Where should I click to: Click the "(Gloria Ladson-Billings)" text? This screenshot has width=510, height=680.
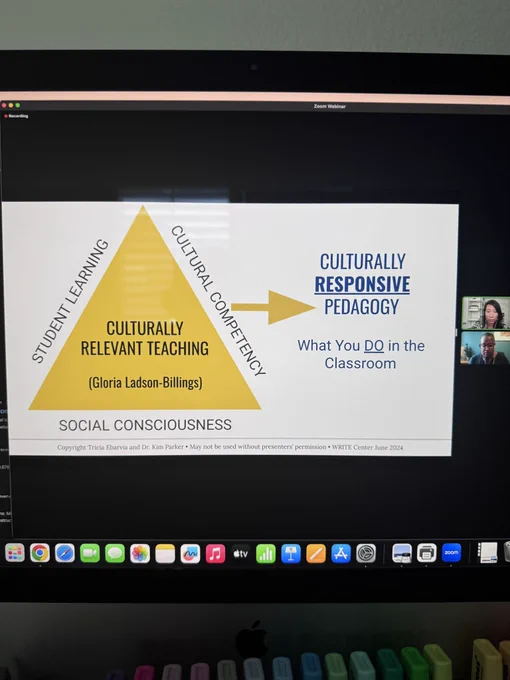[x=145, y=382]
